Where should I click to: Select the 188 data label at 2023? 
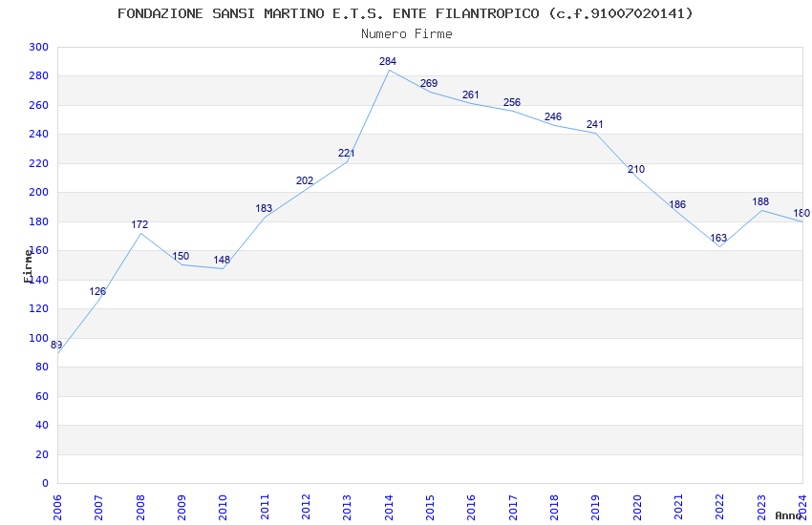760,201
